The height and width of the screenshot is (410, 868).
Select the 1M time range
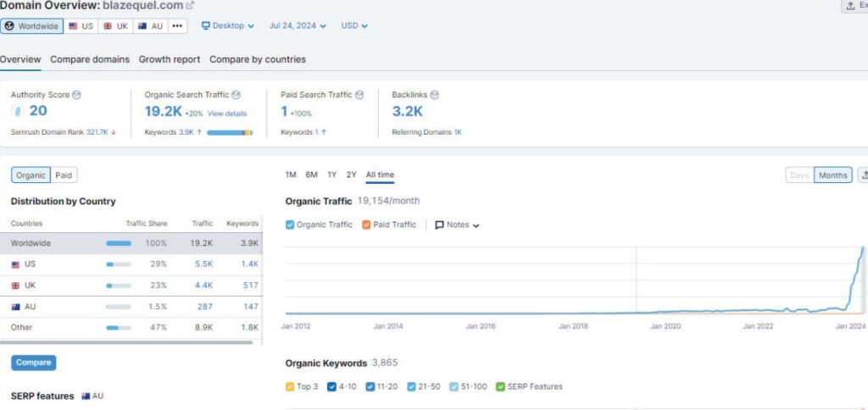pyautogui.click(x=291, y=175)
